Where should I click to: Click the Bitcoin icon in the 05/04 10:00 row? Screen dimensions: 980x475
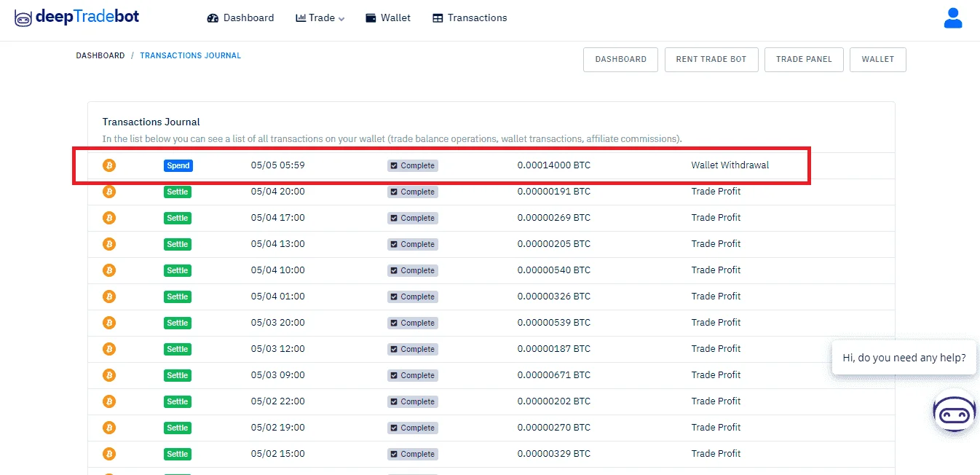pos(109,270)
